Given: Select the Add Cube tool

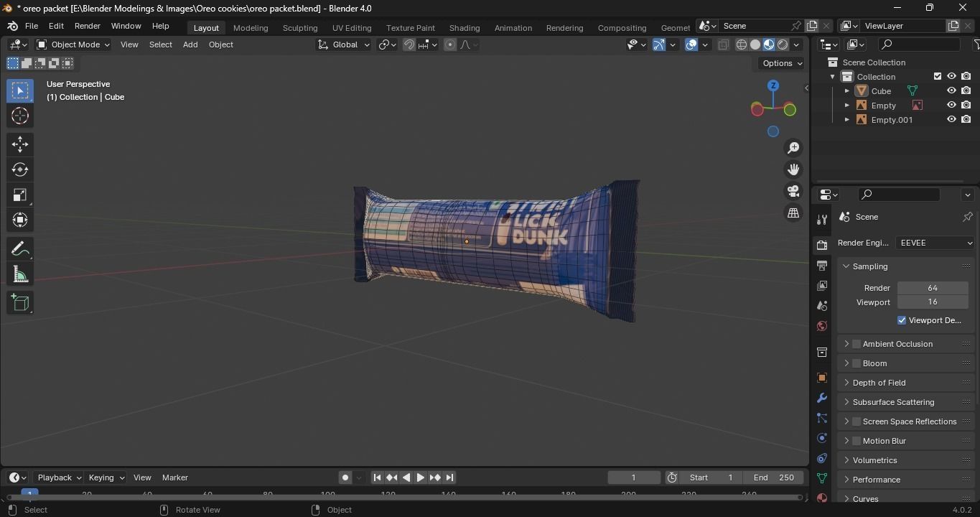Looking at the screenshot, I should [20, 303].
